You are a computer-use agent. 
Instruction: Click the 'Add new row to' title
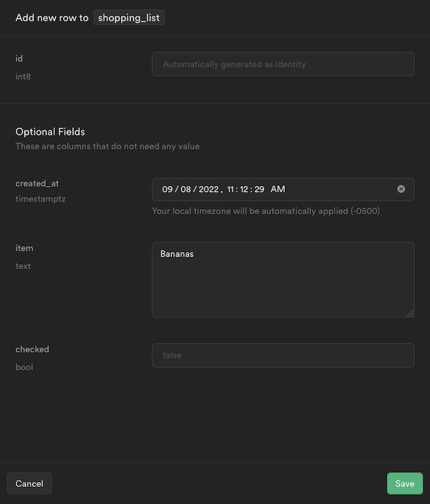point(52,18)
